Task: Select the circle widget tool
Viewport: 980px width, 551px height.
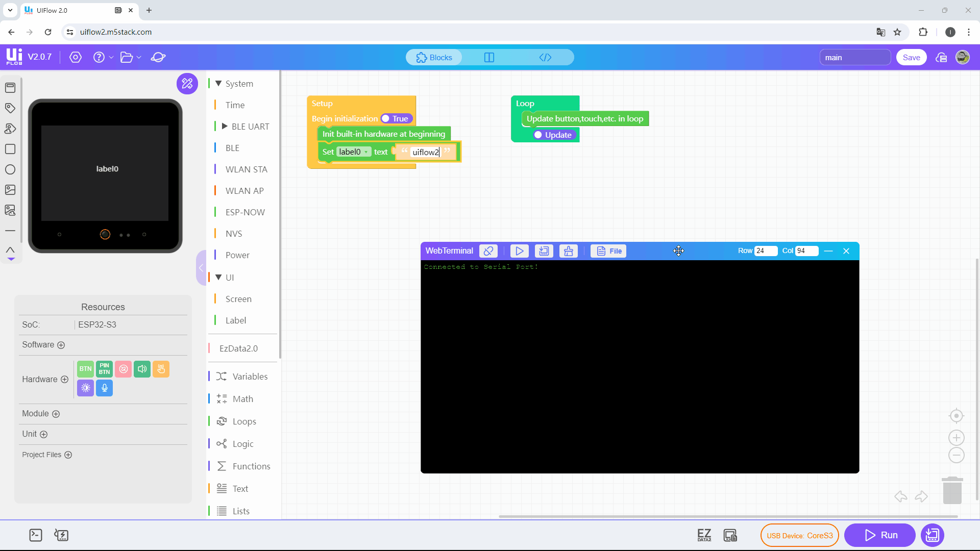Action: click(x=10, y=169)
